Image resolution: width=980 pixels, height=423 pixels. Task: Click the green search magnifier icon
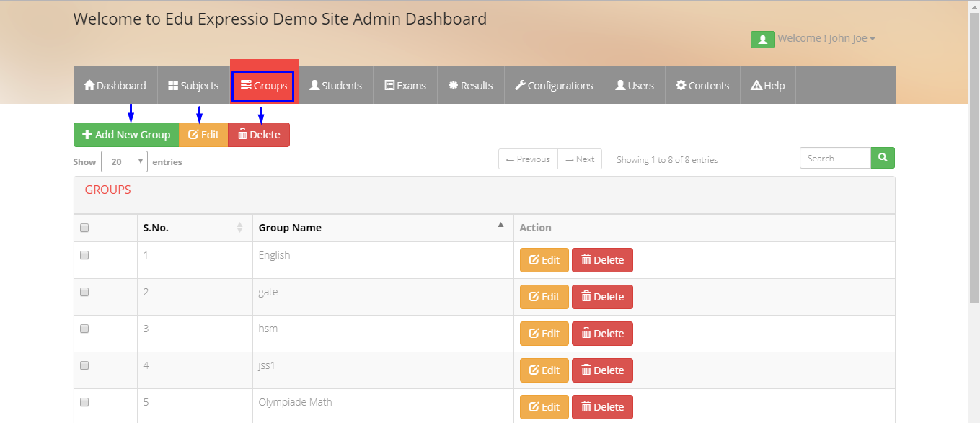[x=883, y=158]
